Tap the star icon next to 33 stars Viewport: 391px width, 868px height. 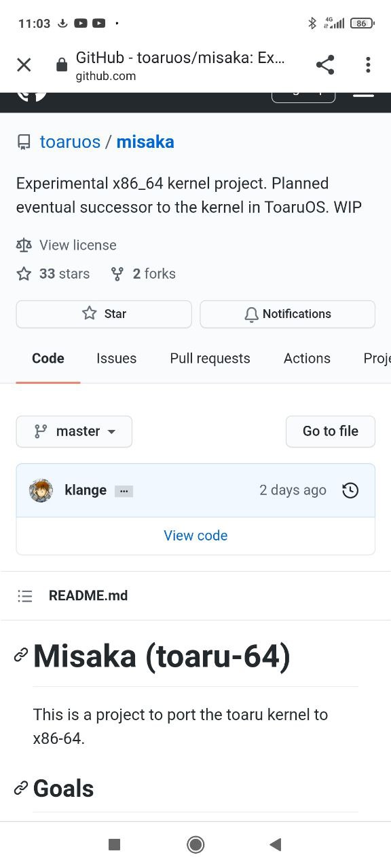24,274
